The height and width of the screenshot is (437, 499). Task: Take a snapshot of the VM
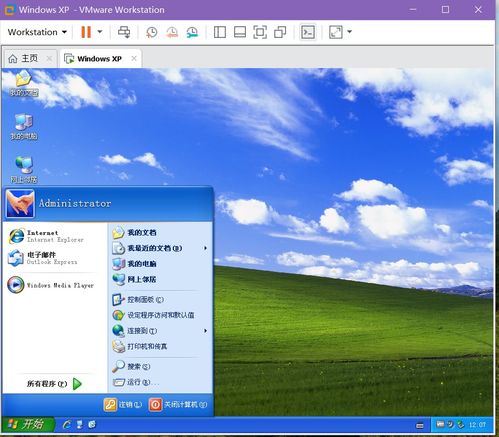click(152, 32)
